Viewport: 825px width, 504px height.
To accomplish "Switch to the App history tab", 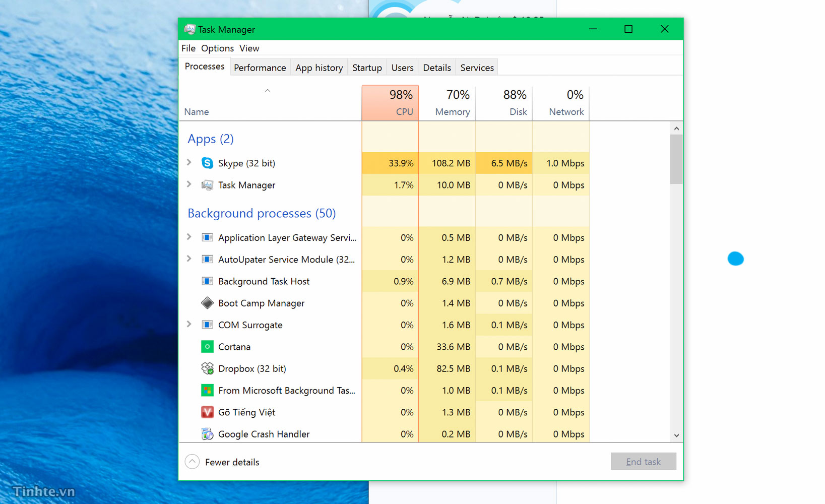I will click(x=319, y=68).
